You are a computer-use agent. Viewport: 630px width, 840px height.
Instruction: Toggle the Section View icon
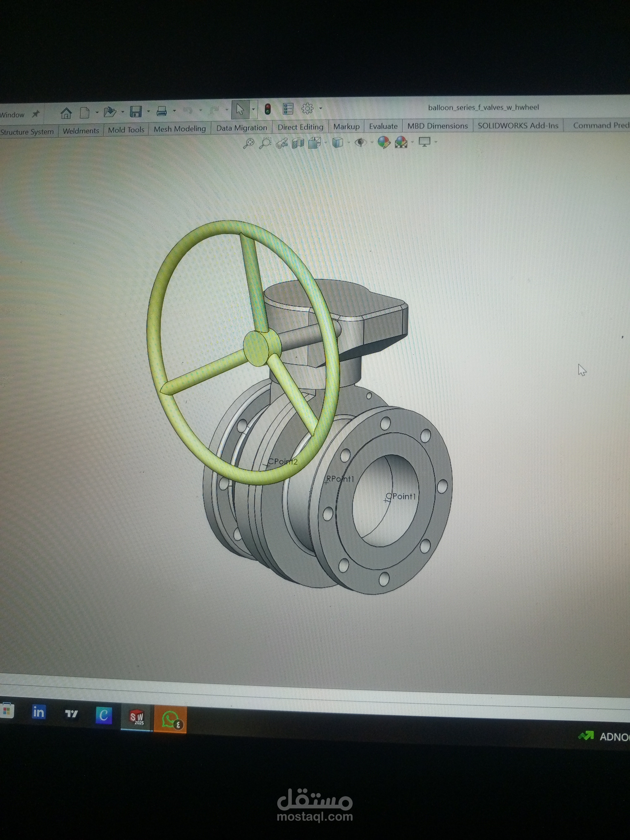point(298,143)
